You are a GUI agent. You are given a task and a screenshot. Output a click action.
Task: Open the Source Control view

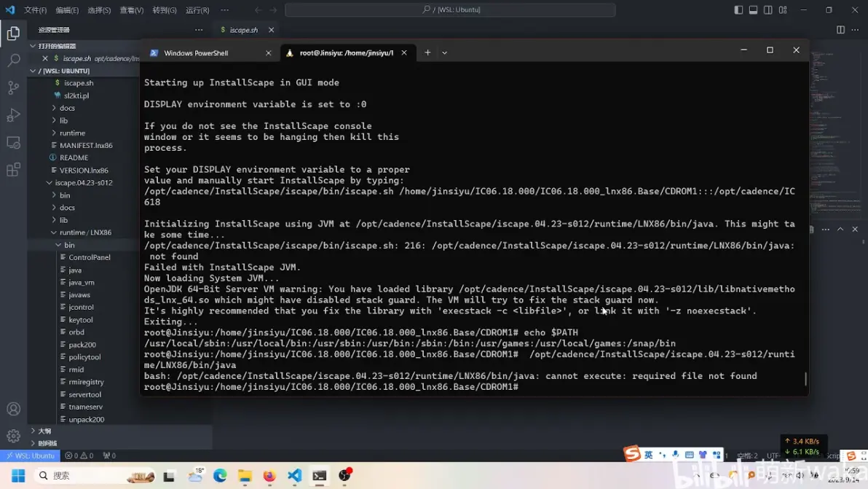click(x=13, y=87)
